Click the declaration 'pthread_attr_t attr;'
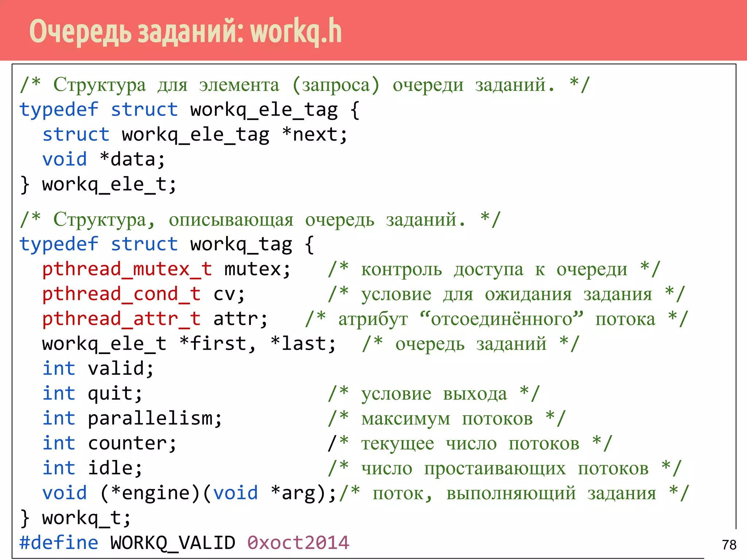 click(155, 319)
